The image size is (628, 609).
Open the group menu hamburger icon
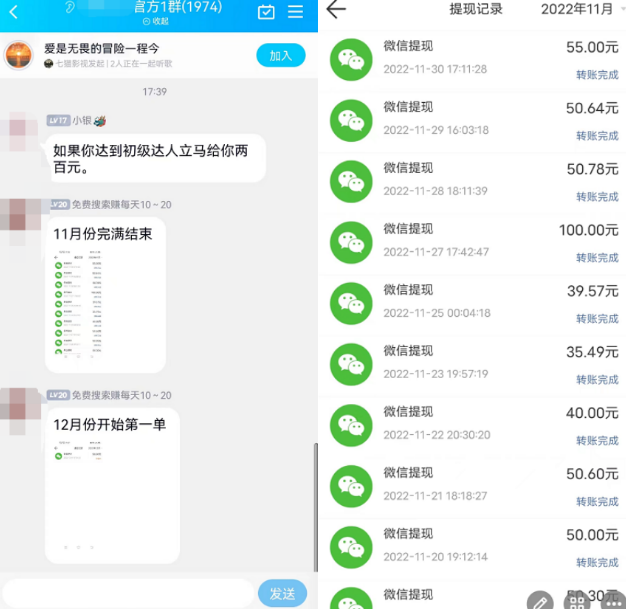point(295,12)
